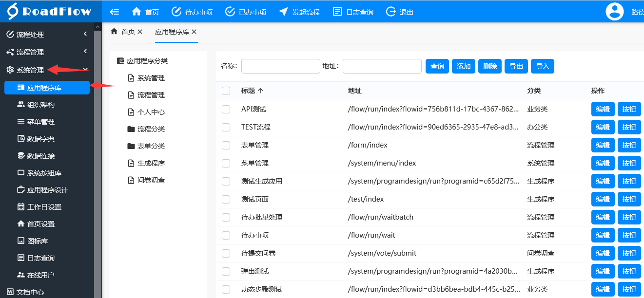Click 编辑 for 待提交问卷 row
Viewport: 644px width, 298px height.
(x=603, y=253)
